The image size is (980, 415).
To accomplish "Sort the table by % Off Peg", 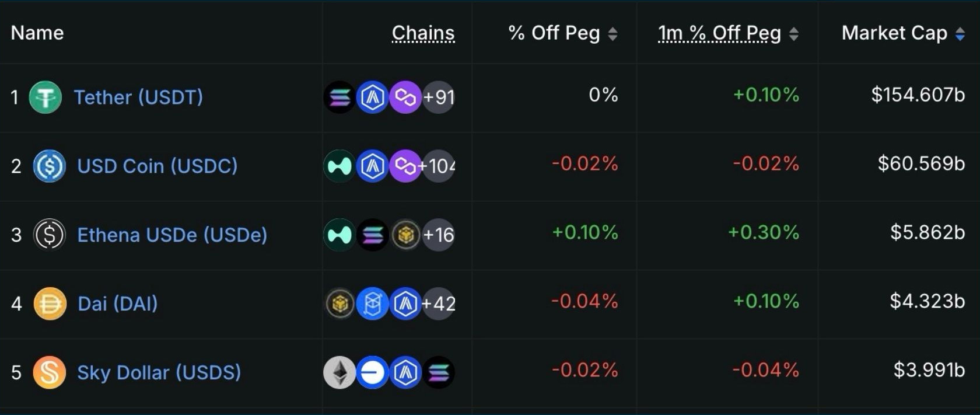I will pos(612,34).
